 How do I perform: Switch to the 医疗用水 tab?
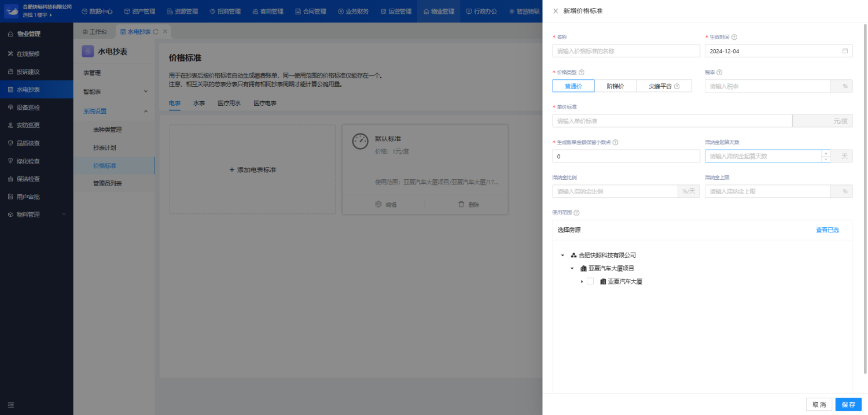point(229,103)
